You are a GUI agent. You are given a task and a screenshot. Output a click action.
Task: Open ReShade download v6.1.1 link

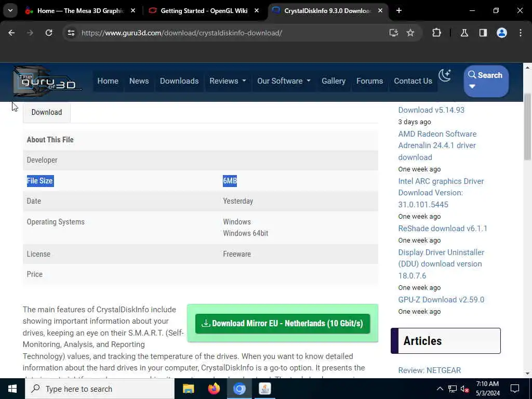(x=443, y=229)
